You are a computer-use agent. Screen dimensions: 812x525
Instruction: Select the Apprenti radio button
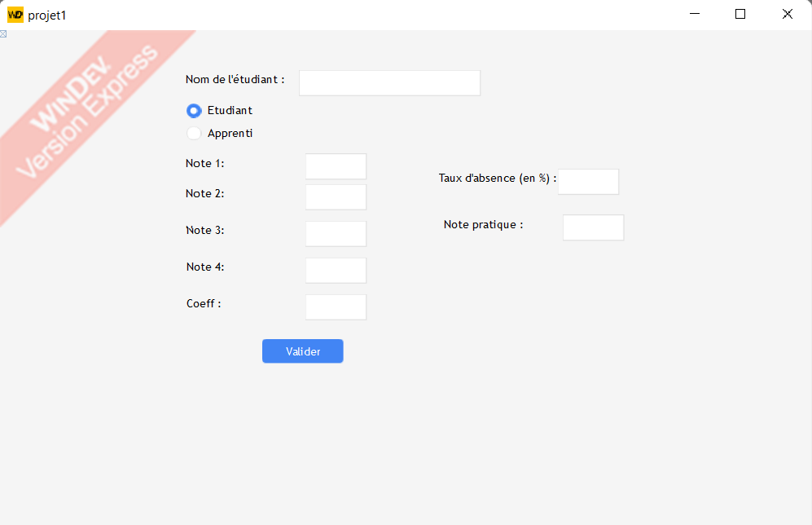pyautogui.click(x=194, y=133)
